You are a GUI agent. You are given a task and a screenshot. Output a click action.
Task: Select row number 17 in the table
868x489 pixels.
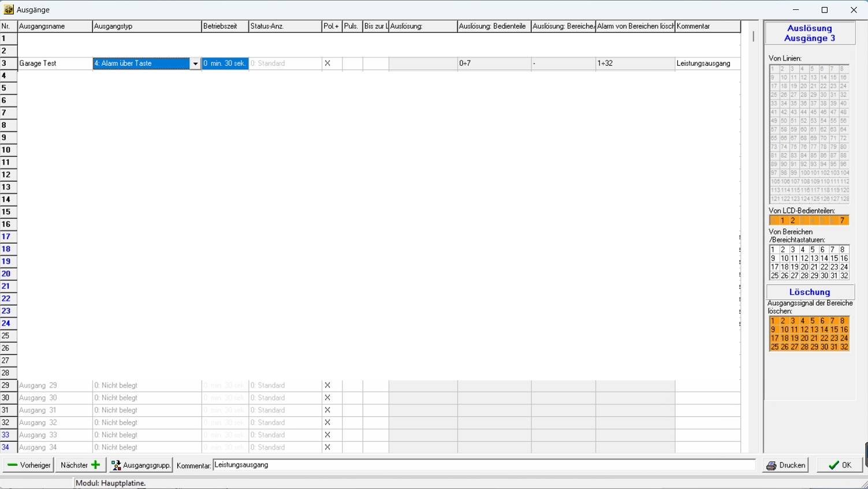coord(6,236)
